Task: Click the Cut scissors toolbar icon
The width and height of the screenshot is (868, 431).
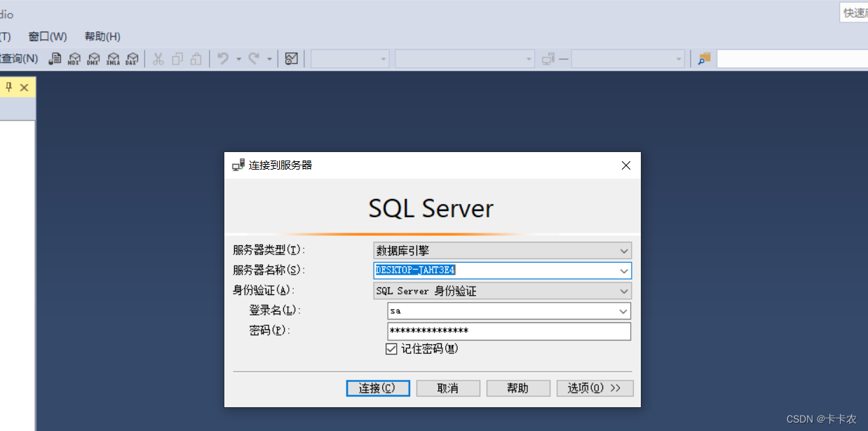Action: pos(158,59)
